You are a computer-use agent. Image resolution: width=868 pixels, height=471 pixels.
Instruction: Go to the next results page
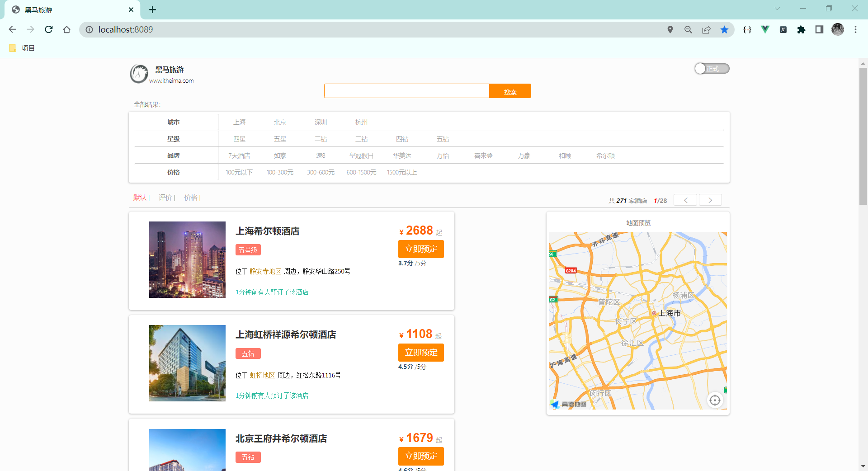tap(710, 200)
